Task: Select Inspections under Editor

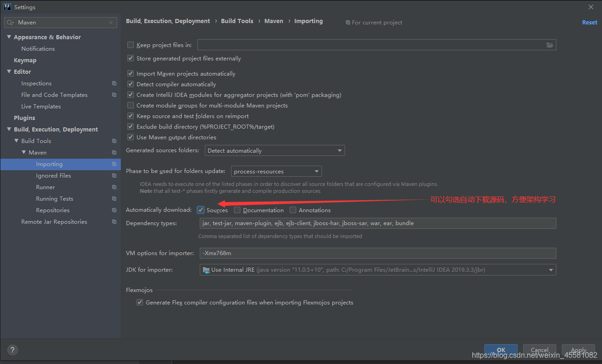Action: (x=36, y=84)
